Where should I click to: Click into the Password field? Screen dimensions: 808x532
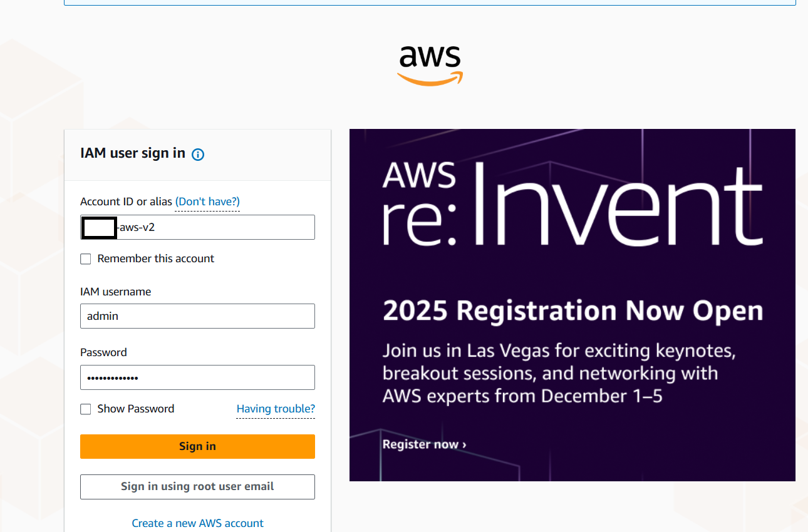pos(197,377)
